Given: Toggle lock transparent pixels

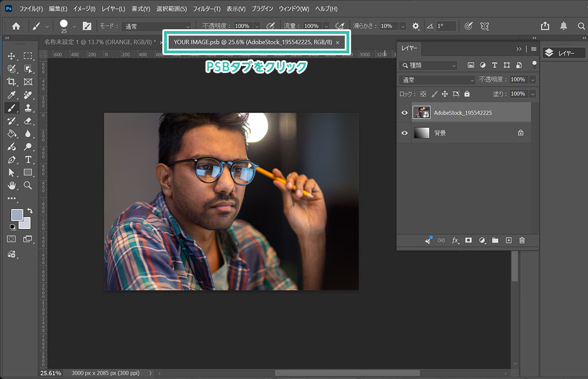Looking at the screenshot, I should tap(423, 94).
